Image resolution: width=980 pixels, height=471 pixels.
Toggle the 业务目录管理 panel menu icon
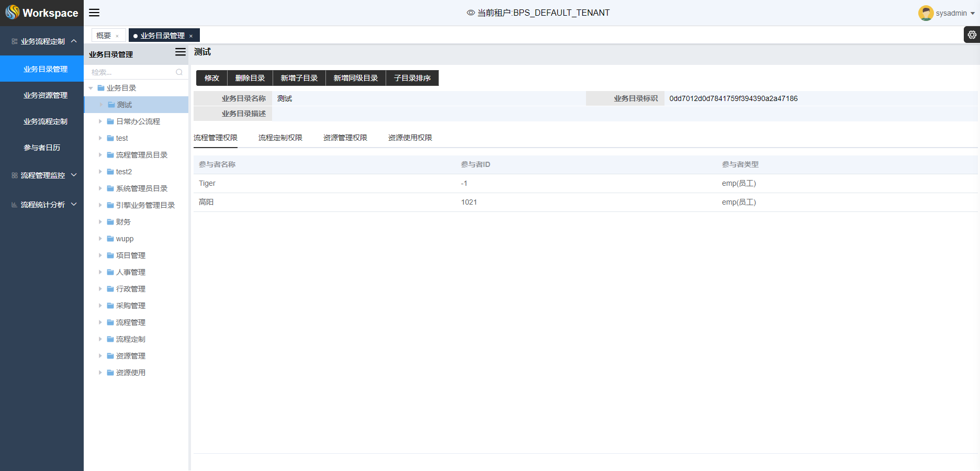(180, 52)
